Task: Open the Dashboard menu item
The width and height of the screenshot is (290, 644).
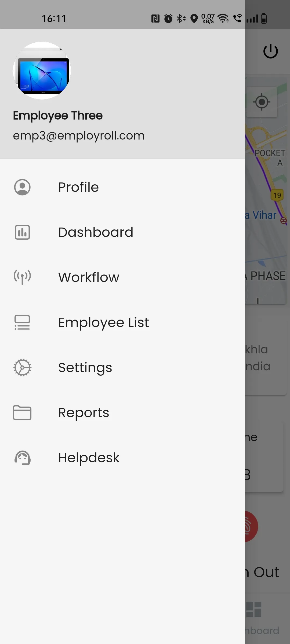Action: [x=122, y=232]
